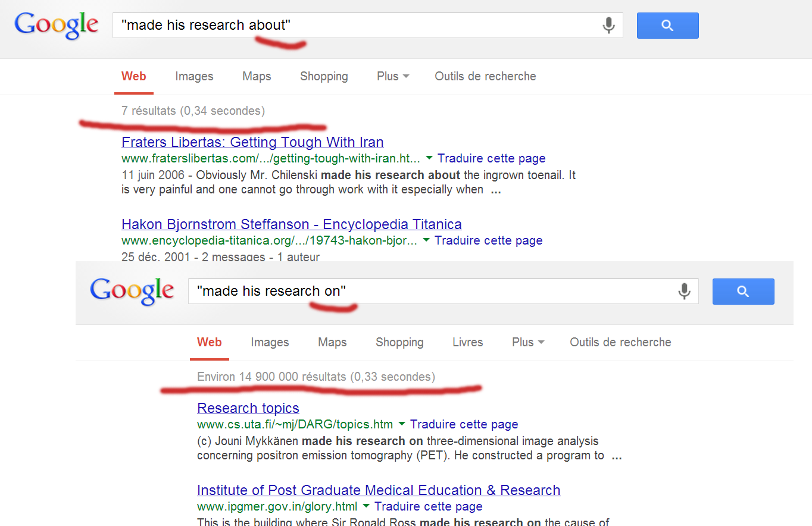Expand Plus dropdown in top results
This screenshot has height=526, width=812.
(x=393, y=77)
